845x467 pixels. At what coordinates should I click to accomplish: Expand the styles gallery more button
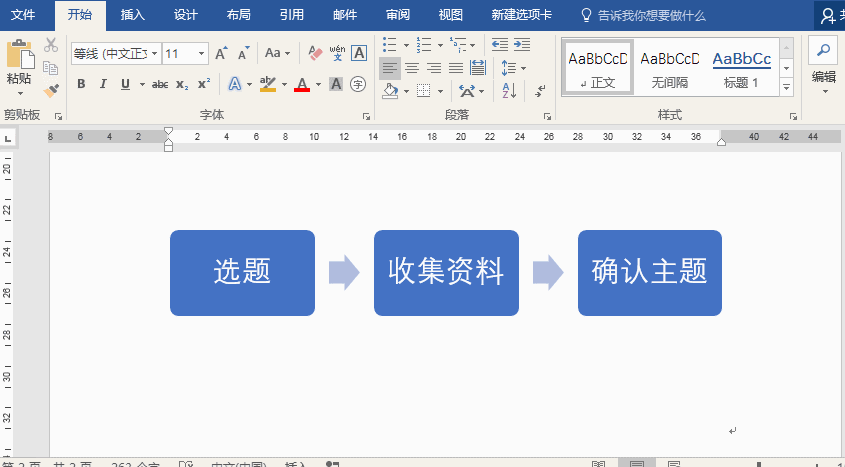(x=786, y=87)
